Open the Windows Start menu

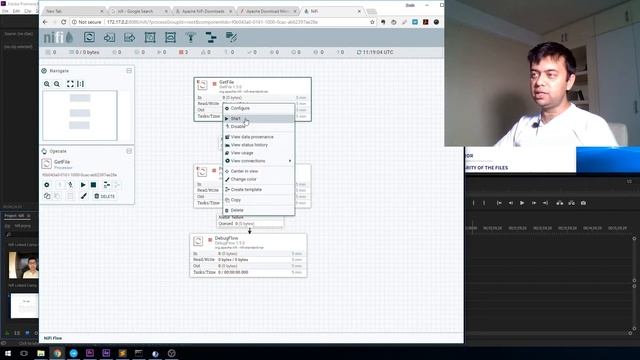(8, 353)
